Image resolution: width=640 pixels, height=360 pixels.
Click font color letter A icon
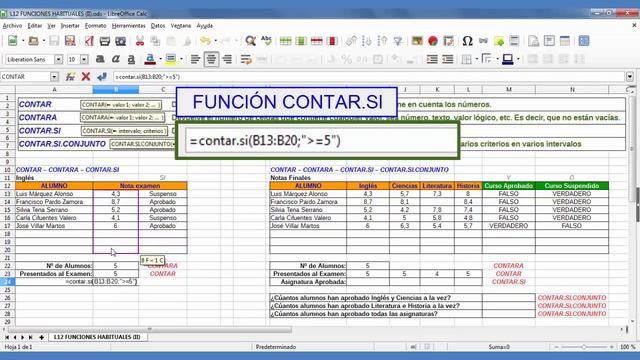[x=150, y=60]
